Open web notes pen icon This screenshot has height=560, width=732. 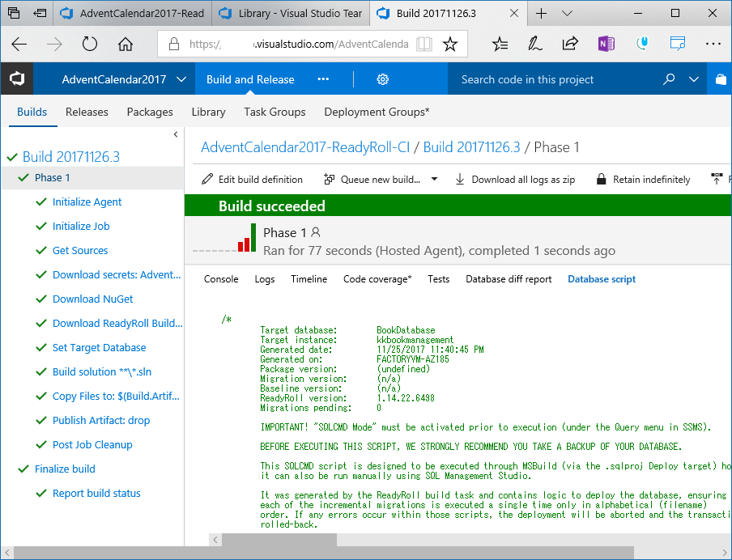tap(535, 44)
